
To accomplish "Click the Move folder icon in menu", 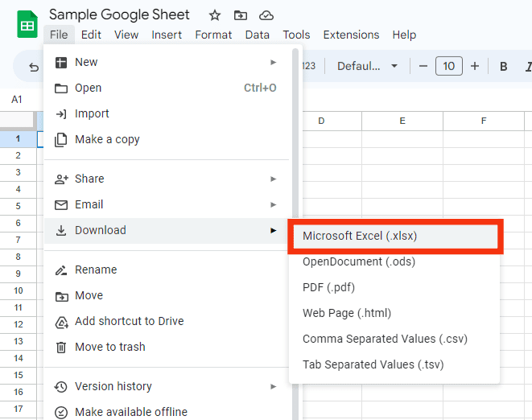I will [61, 297].
